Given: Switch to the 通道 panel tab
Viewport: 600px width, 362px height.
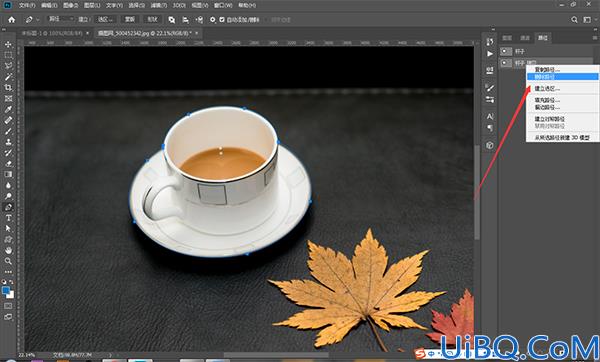Looking at the screenshot, I should (525, 38).
